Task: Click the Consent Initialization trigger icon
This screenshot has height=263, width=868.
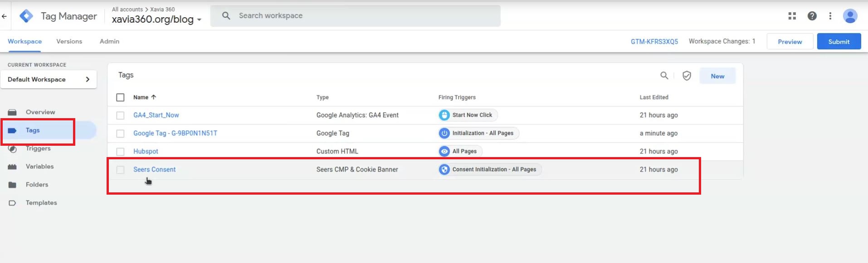Action: click(x=444, y=169)
